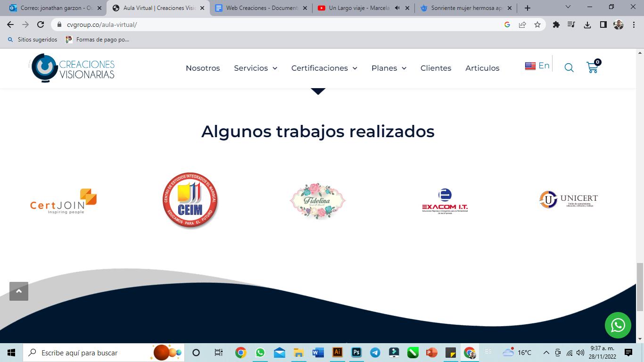Show Chrome downloads

587,25
